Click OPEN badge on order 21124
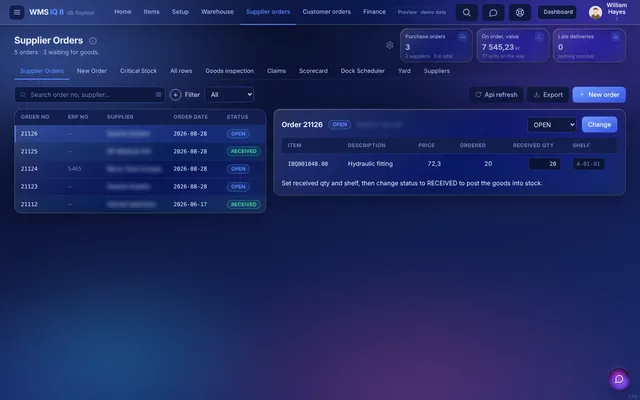The image size is (640, 400). pyautogui.click(x=238, y=169)
